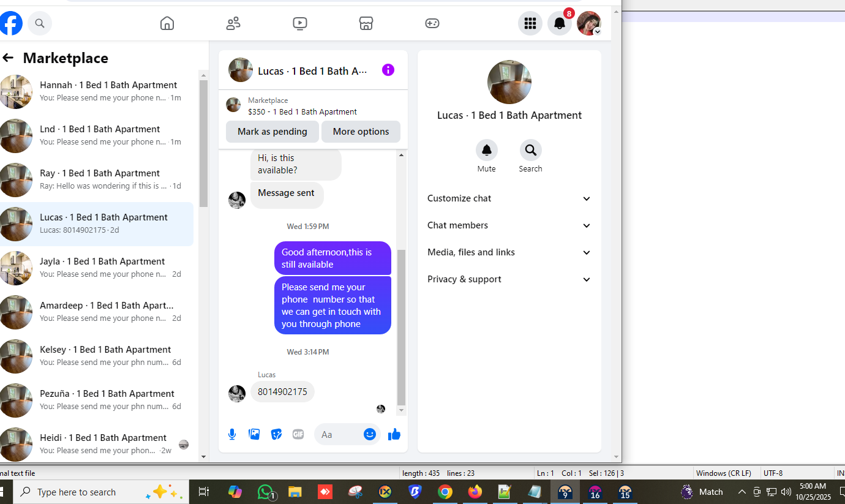The image size is (845, 504).
Task: Click the Good afternoon sent message bubble
Action: (332, 258)
